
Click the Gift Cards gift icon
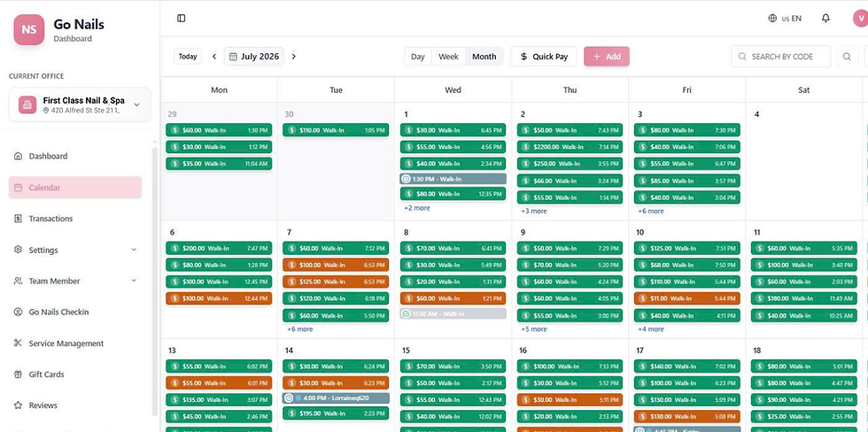coord(19,374)
